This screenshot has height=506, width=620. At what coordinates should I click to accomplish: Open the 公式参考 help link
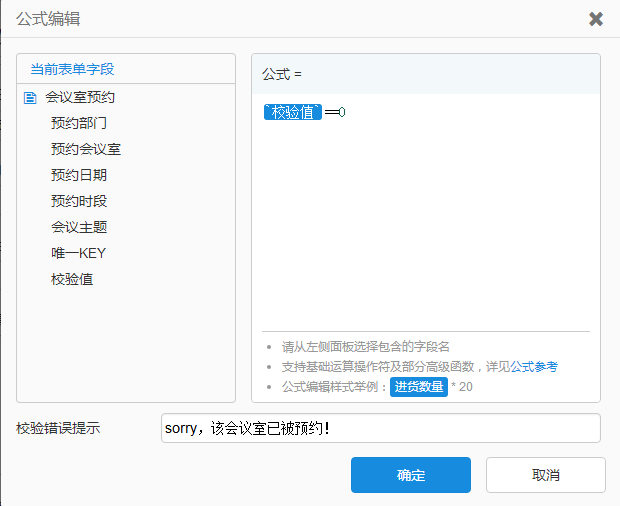pos(534,367)
